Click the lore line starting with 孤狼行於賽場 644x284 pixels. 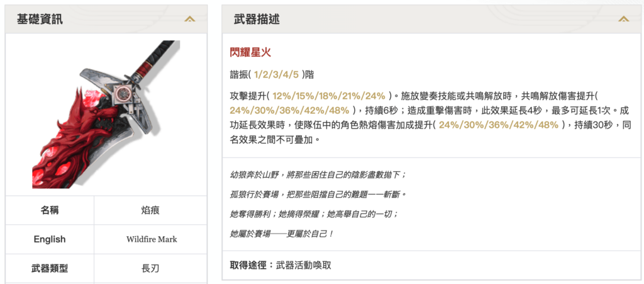point(318,194)
